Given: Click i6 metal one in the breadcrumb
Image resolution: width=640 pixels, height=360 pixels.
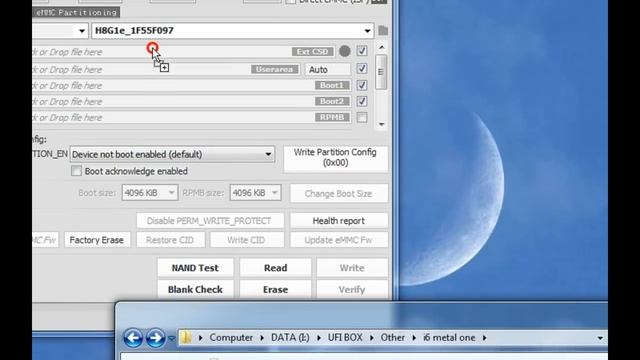Looking at the screenshot, I should [449, 338].
